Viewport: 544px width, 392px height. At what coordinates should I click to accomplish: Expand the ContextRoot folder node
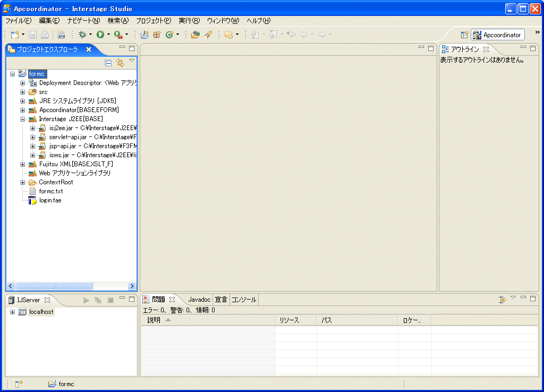click(x=22, y=182)
